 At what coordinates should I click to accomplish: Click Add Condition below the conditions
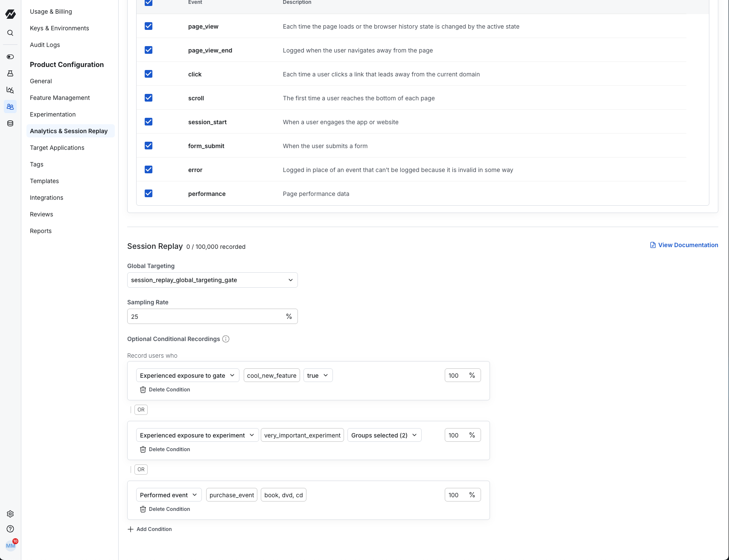coord(150,529)
